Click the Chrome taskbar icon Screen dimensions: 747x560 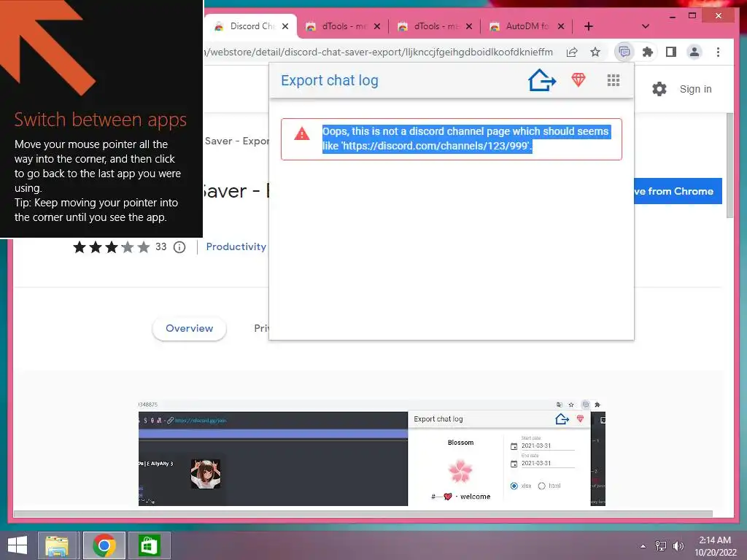pos(104,545)
